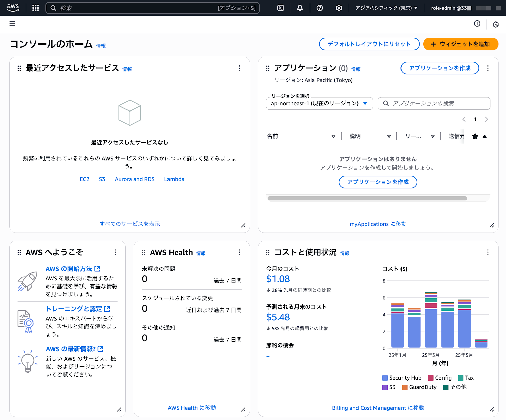Screen dimensions: 506x420
Task: Open the Lambda service link
Action: (174, 179)
